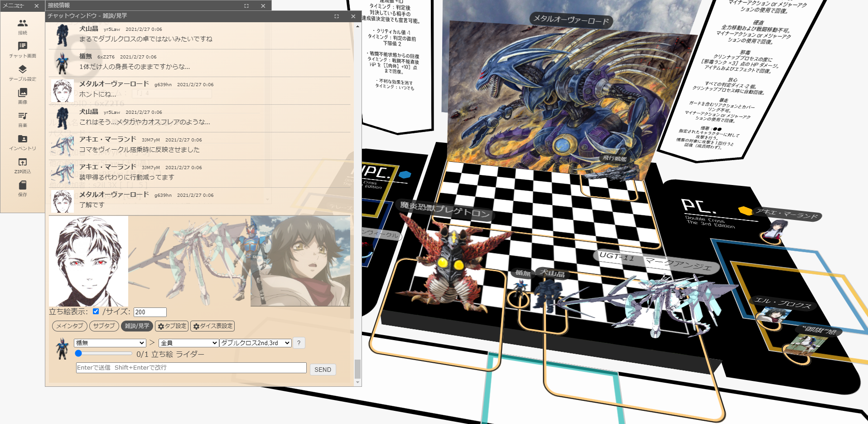Open the 全員 recipient dropdown

[188, 343]
